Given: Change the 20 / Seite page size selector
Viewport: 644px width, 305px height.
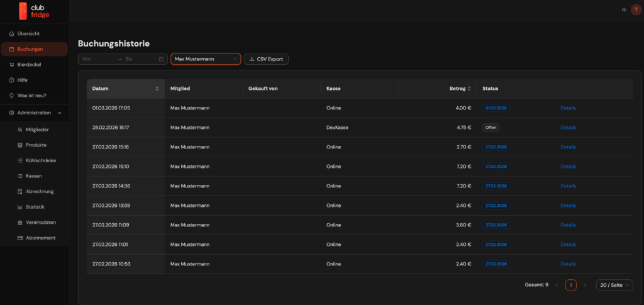Looking at the screenshot, I should click(614, 285).
